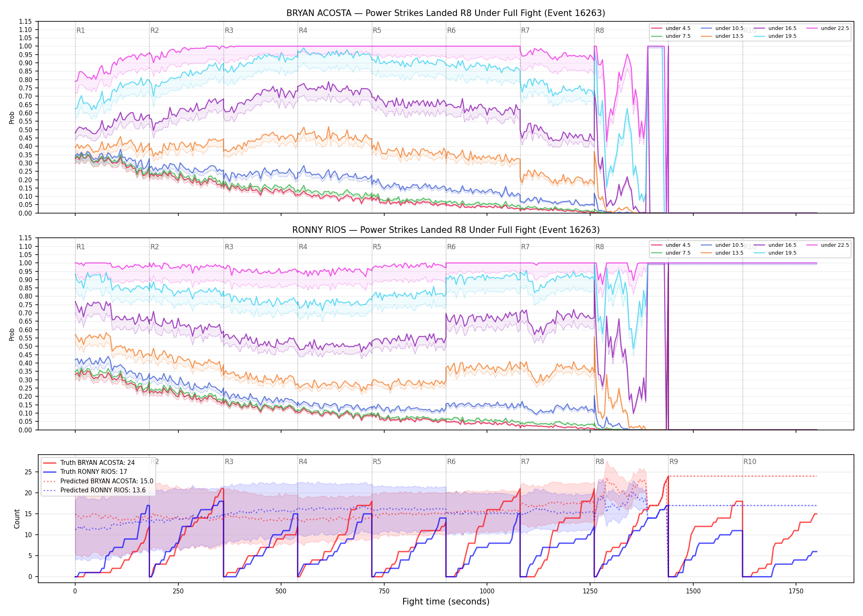Click 'Truth RONNY RIOS: 17' legend entry
Viewport: 863px width, 616px height.
click(x=85, y=472)
